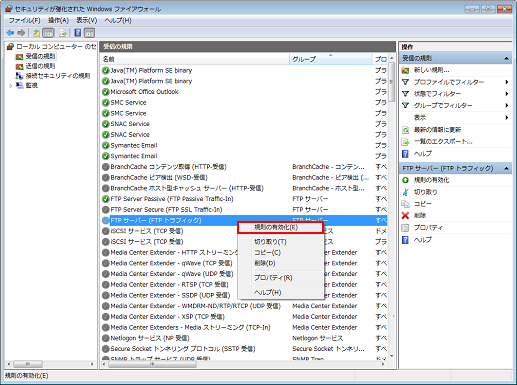Image resolution: width=517 pixels, height=385 pixels.
Task: Open the 操作(A) menu
Action: pos(58,21)
